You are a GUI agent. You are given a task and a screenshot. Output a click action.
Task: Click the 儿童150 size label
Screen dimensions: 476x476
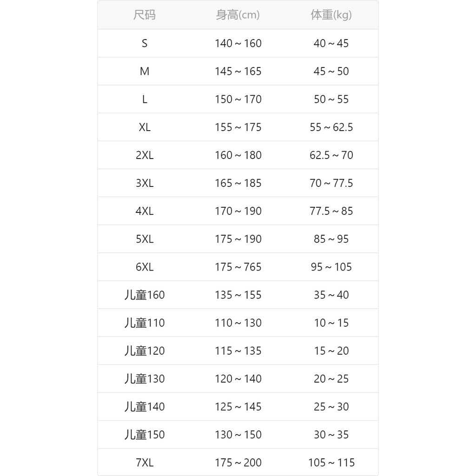(x=145, y=435)
